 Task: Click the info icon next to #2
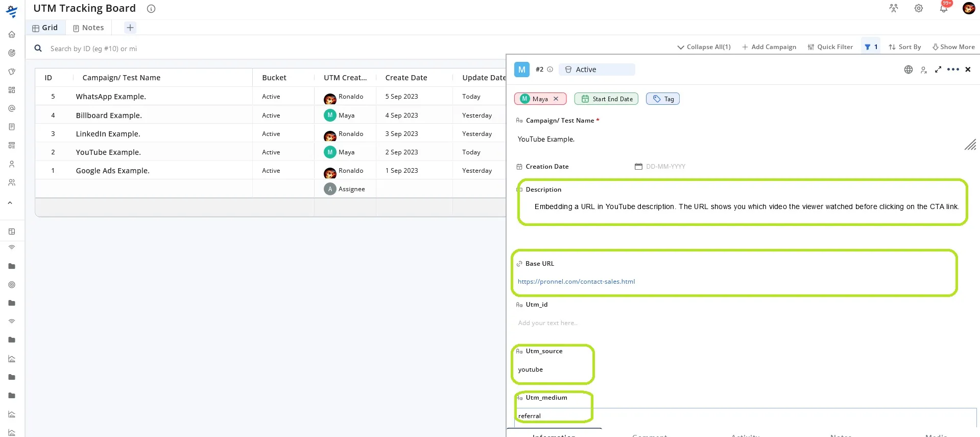(x=550, y=70)
